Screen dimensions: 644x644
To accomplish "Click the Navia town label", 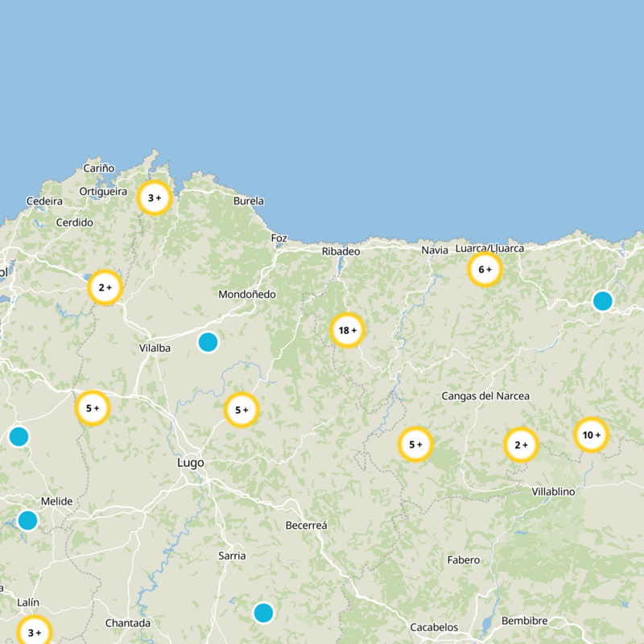I will pos(435,250).
